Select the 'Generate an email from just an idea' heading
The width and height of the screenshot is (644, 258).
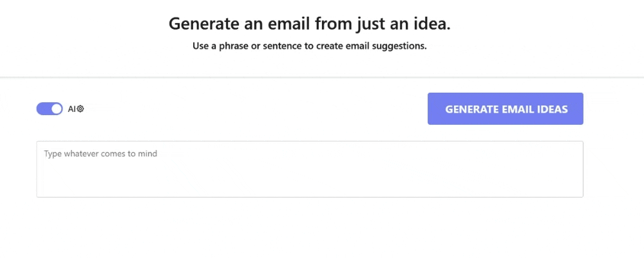point(309,24)
